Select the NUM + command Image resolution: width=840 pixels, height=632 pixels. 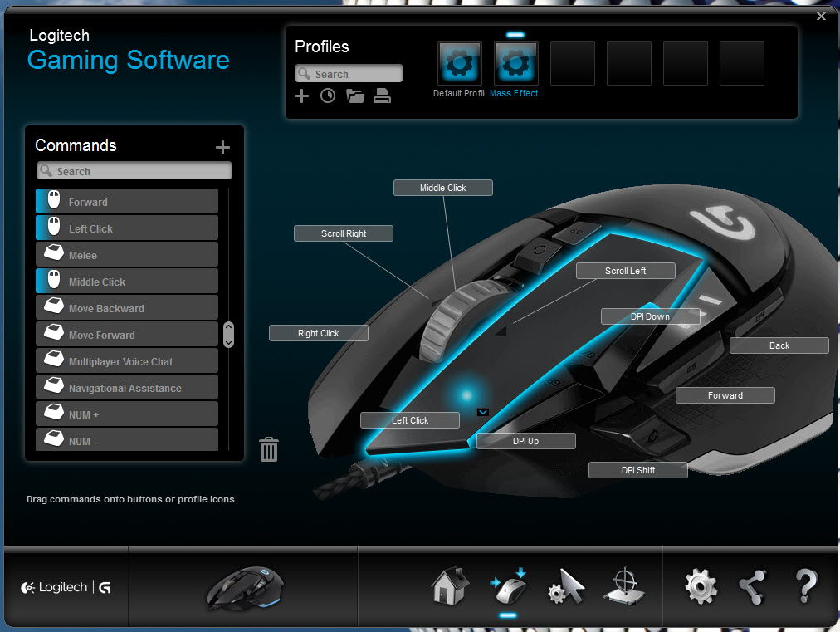point(127,414)
